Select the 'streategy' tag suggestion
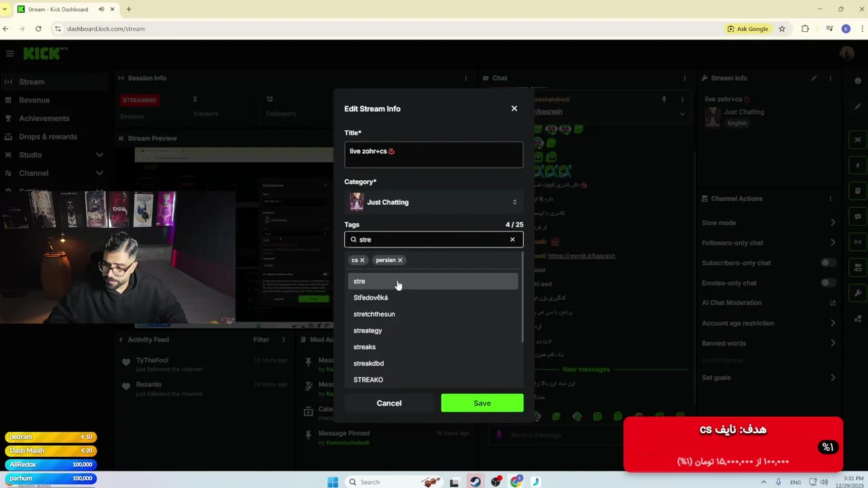Viewport: 868px width, 488px height. coord(433,331)
